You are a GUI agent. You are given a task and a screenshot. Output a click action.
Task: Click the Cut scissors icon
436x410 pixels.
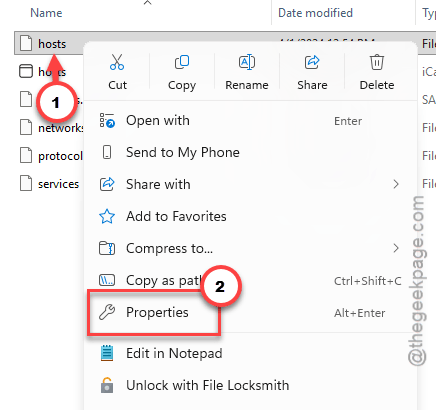point(117,62)
